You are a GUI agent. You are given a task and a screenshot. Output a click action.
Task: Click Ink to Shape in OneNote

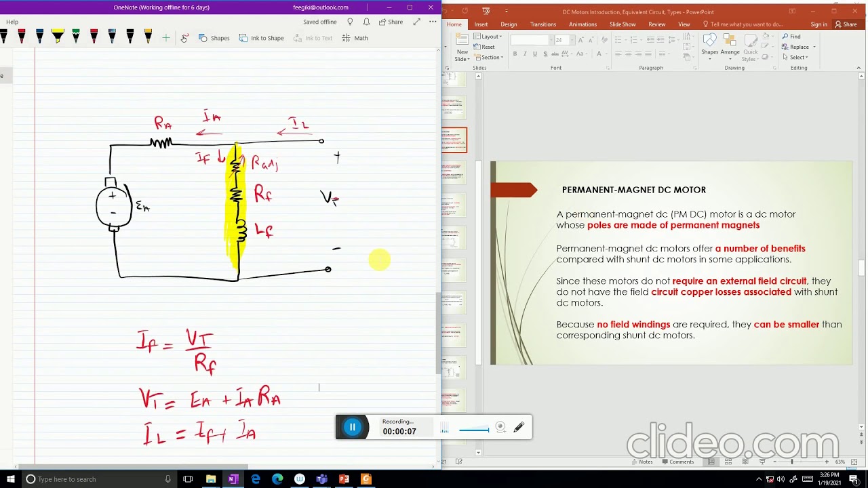262,38
